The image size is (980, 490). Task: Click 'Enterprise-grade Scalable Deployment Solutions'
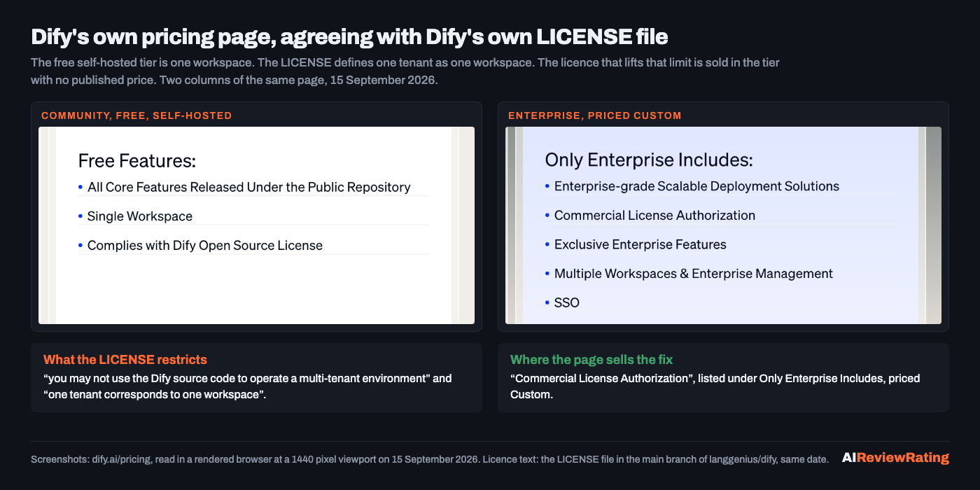(696, 186)
